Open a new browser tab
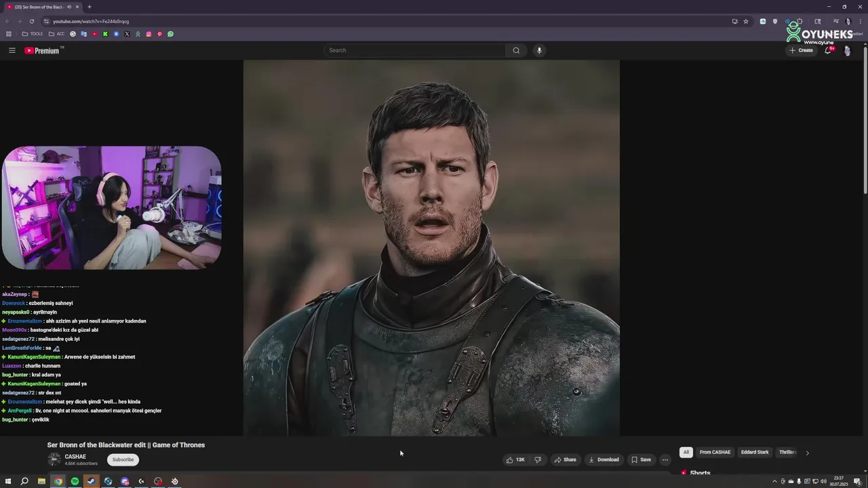 [89, 7]
